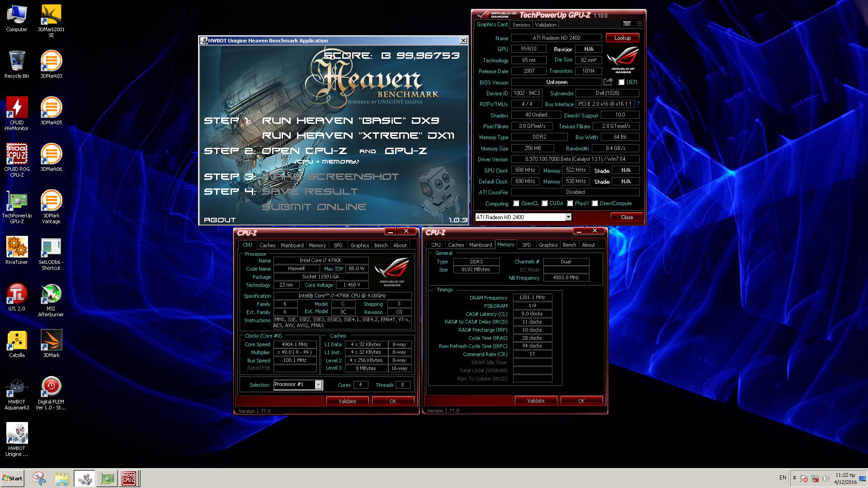Open Caches tab in left CPU-Z window

267,245
